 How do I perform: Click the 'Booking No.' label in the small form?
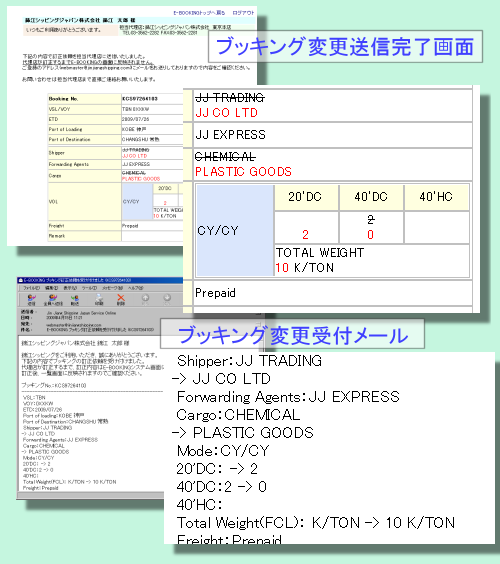(63, 99)
